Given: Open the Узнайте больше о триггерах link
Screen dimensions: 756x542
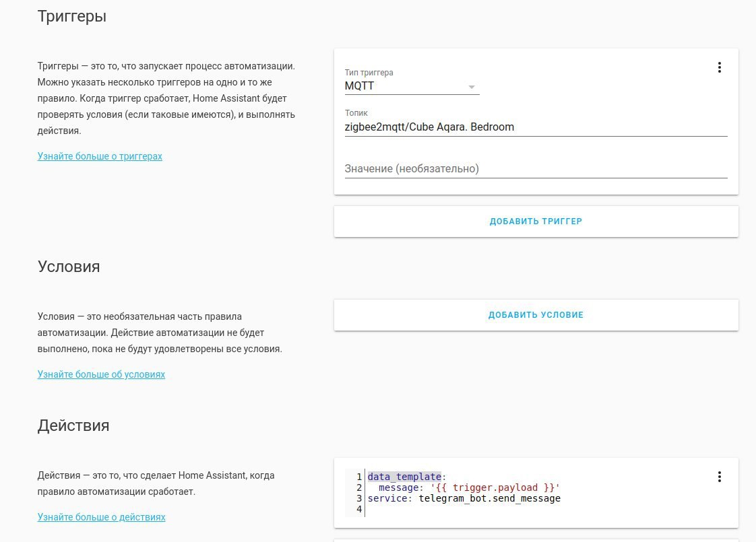Looking at the screenshot, I should point(100,156).
